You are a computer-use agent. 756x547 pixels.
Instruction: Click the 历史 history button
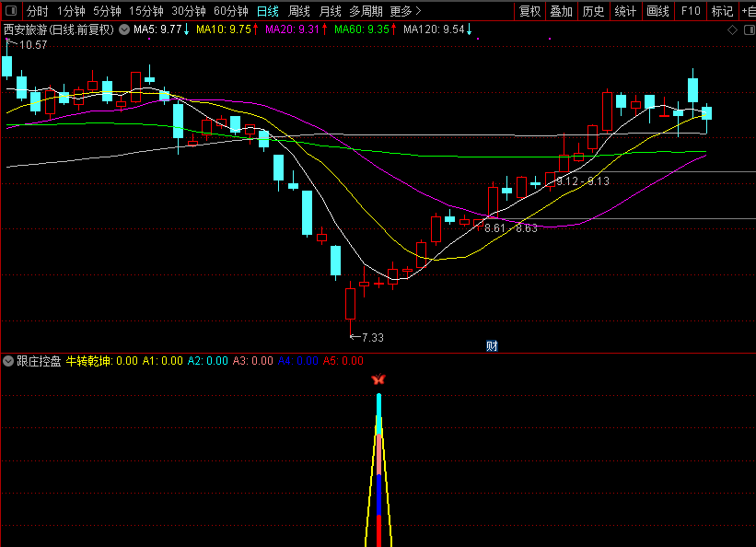(x=594, y=11)
